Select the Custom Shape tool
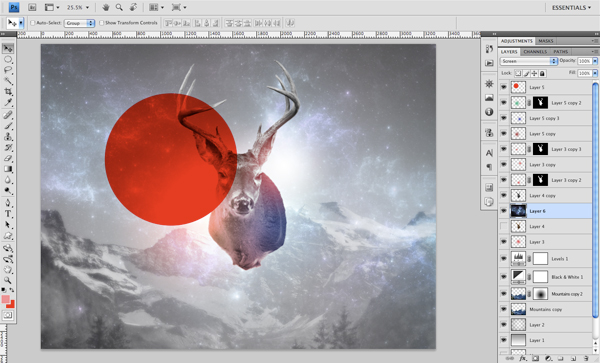This screenshot has width=600, height=363. [x=8, y=236]
